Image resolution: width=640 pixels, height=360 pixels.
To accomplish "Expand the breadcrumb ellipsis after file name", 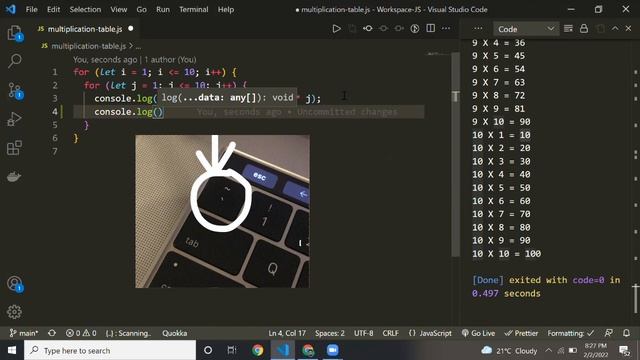I will 138,46.
